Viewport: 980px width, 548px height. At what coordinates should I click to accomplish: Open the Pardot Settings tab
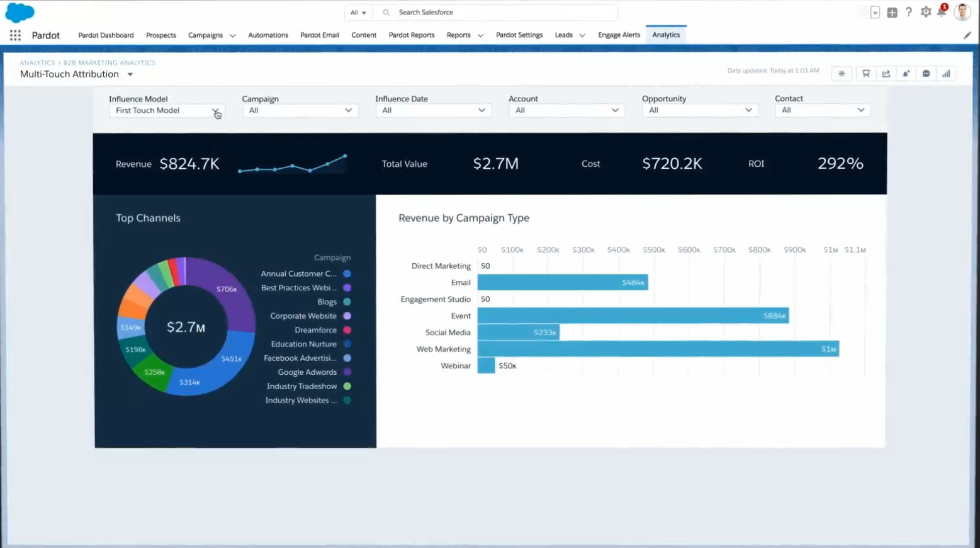[519, 35]
